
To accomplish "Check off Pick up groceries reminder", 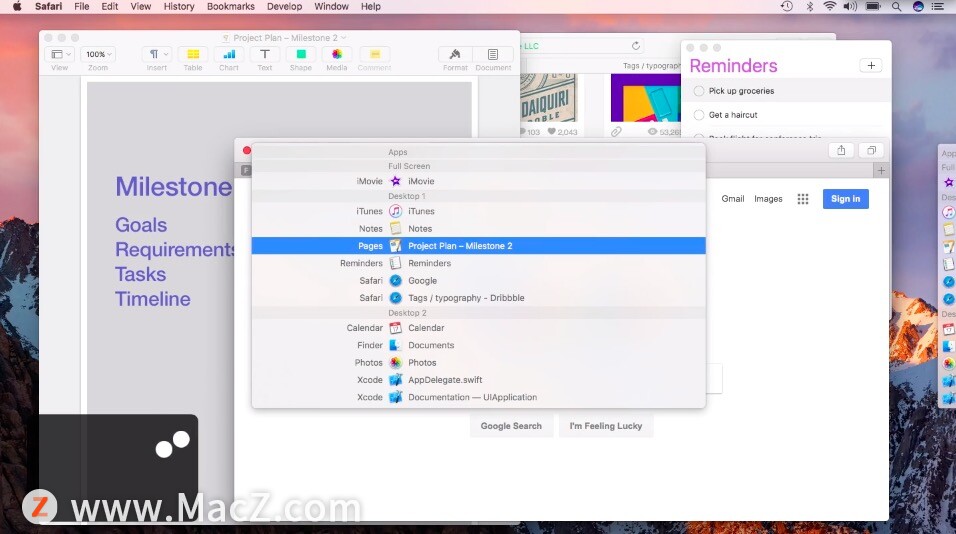I will [699, 91].
